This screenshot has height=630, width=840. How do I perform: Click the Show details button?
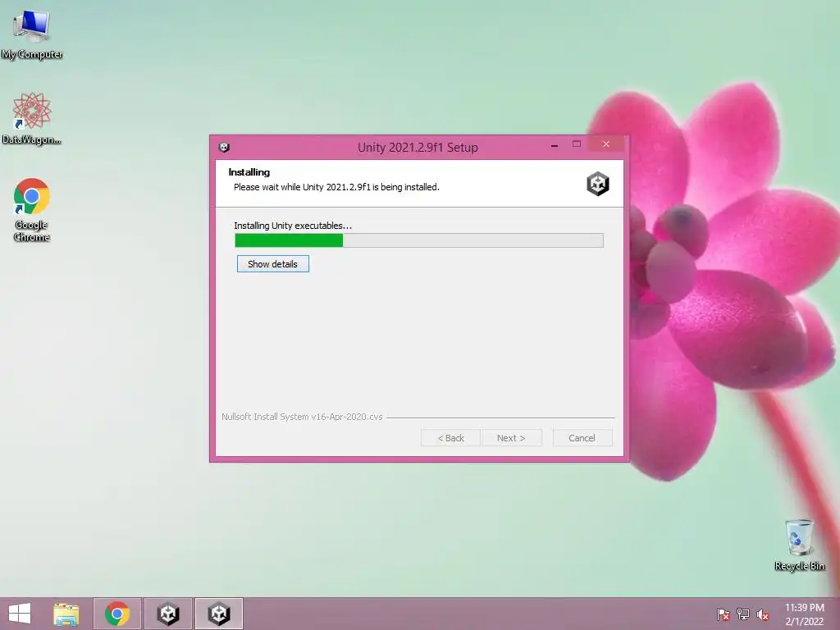tap(272, 263)
